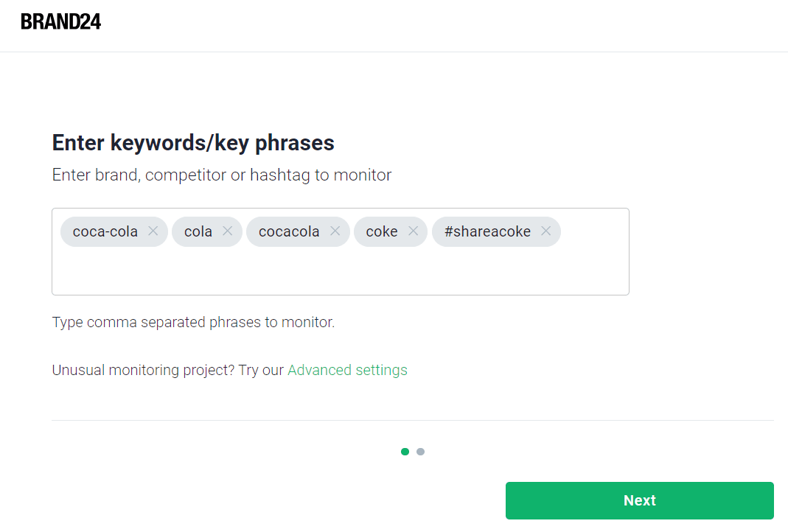Click the green Next button
The image size is (788, 532).
pyautogui.click(x=639, y=500)
